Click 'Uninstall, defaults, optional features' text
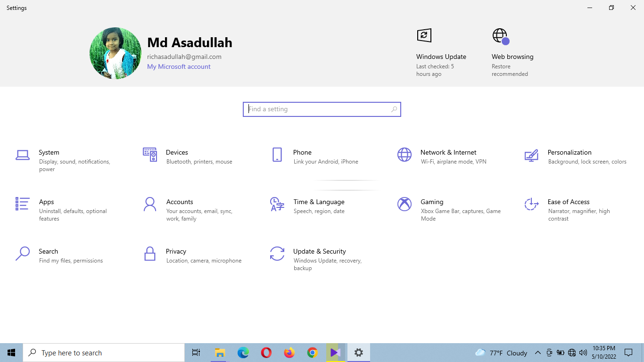The image size is (644, 362). [73, 215]
